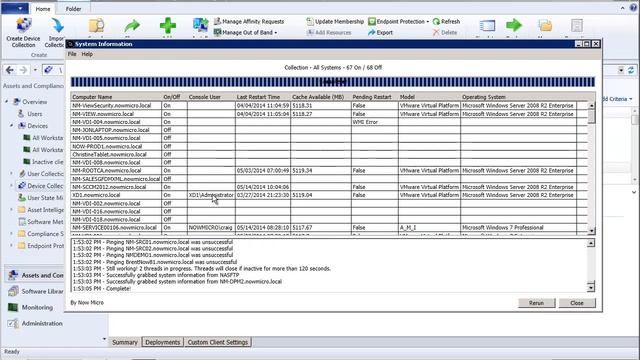Click the curved green arrow ribbon icon
640x360 pixels.
click(132, 26)
